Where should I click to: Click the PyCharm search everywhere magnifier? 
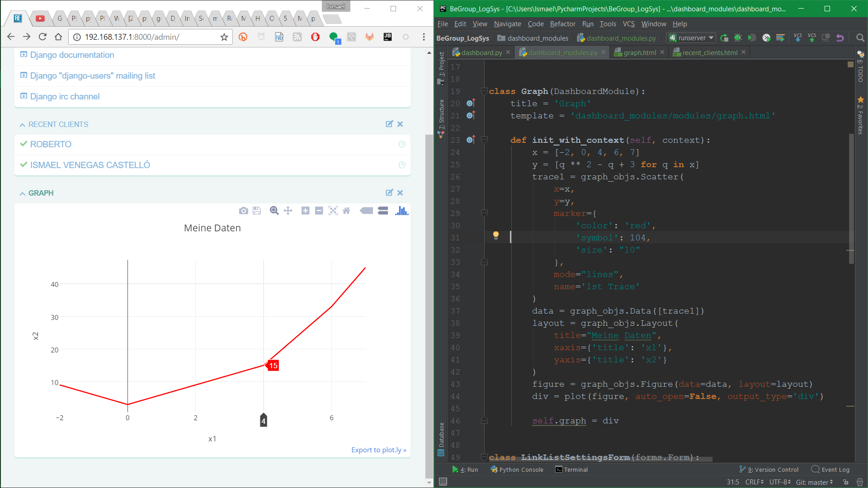(860, 38)
